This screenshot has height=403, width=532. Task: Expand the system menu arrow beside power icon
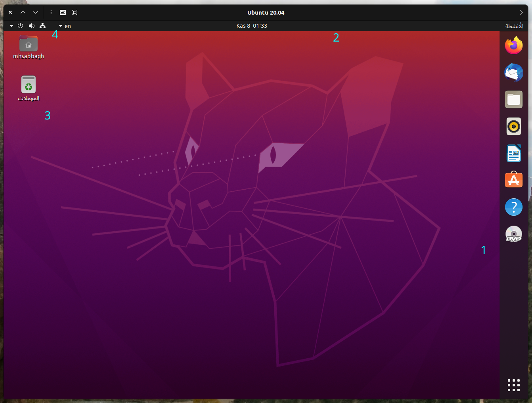pyautogui.click(x=11, y=26)
